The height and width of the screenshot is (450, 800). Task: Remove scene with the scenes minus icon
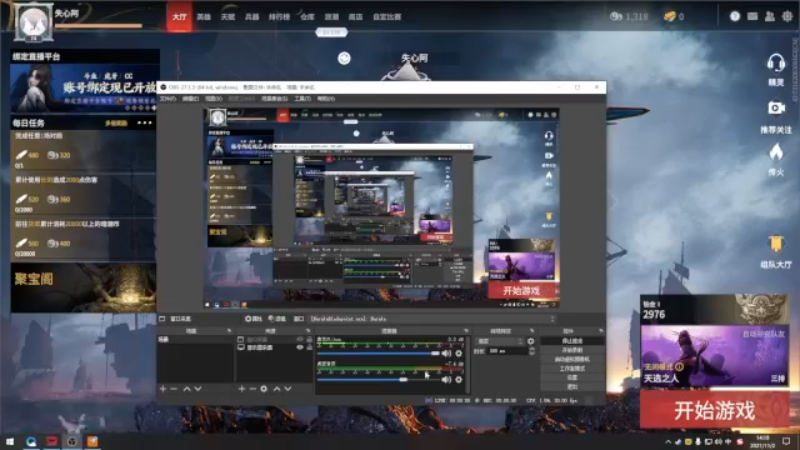[x=173, y=389]
